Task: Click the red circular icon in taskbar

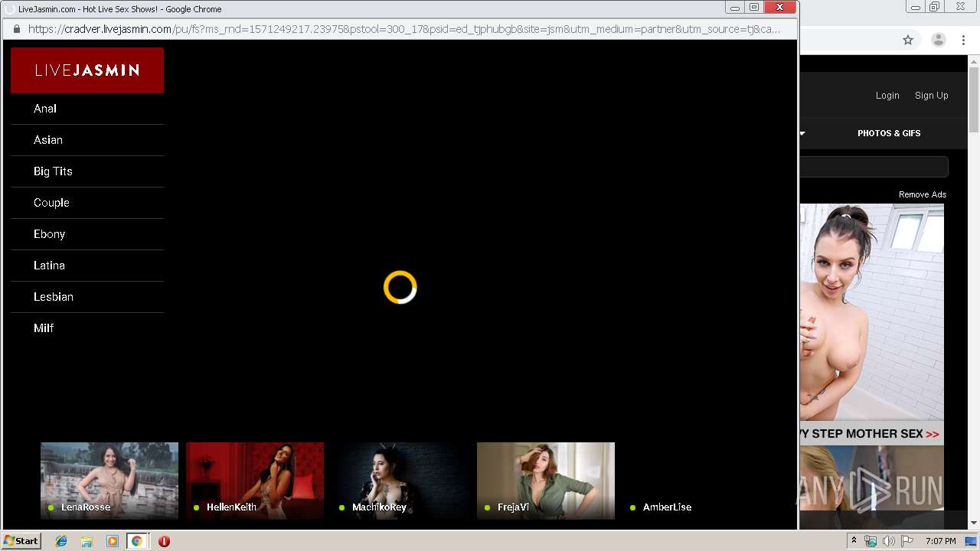Action: click(164, 541)
